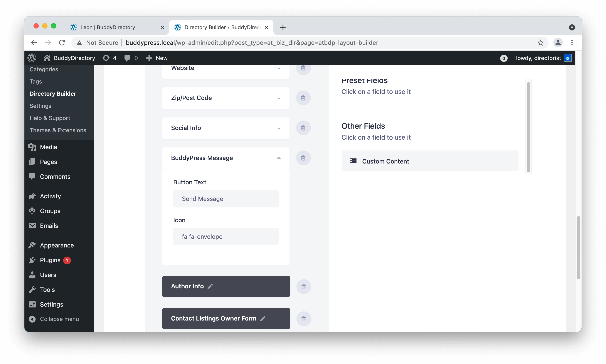This screenshot has height=364, width=606.
Task: Expand the Zip/Post Code field options
Action: [x=279, y=98]
